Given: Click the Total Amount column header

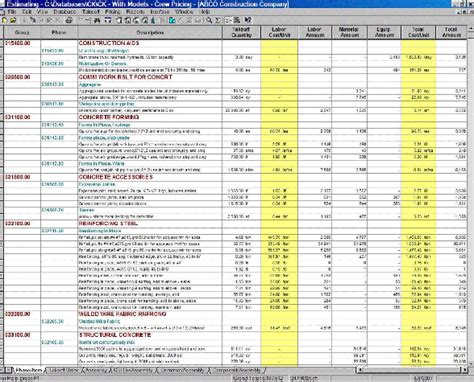Looking at the screenshot, I should click(451, 32).
